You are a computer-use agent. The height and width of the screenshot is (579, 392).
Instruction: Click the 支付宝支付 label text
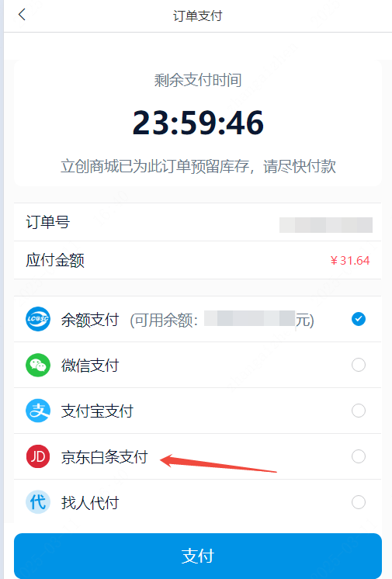tap(97, 411)
